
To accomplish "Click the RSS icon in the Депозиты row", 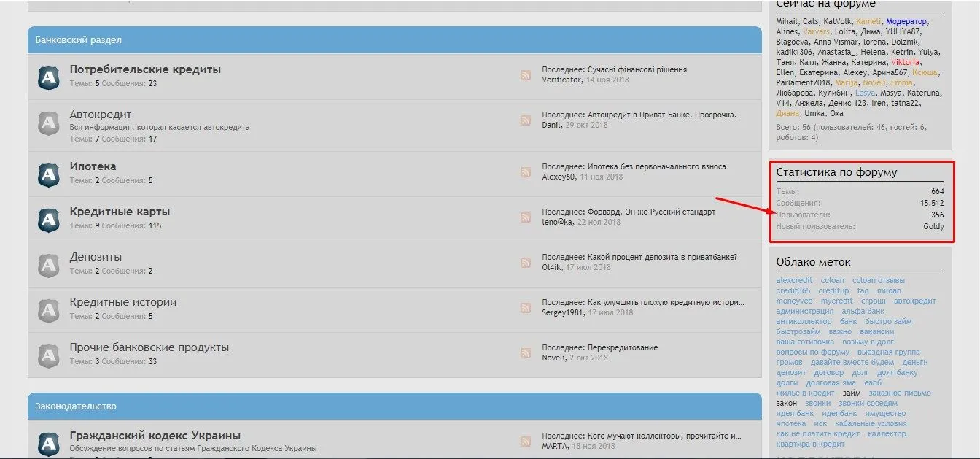I will (525, 263).
